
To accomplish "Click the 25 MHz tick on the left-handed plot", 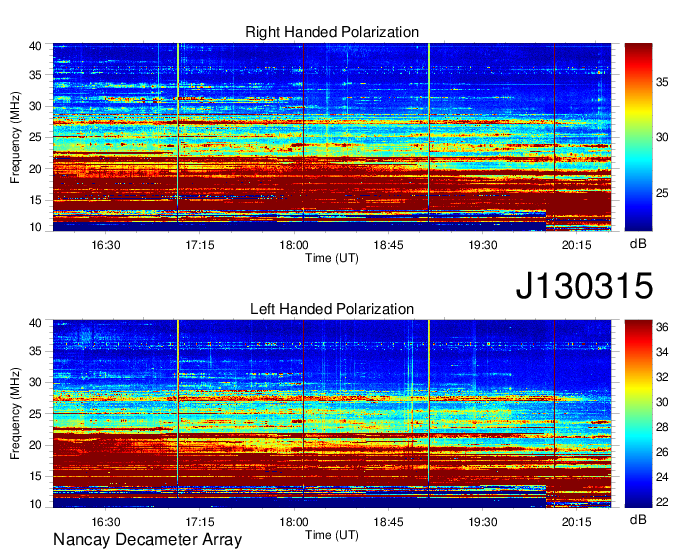I will pyautogui.click(x=35, y=414).
